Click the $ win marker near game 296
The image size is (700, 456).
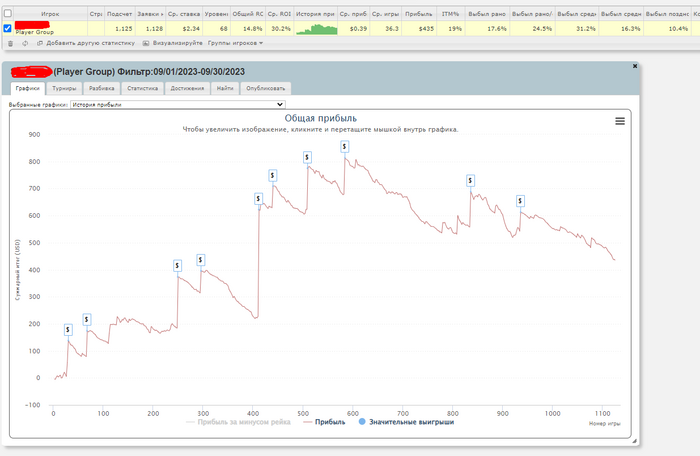coord(200,260)
